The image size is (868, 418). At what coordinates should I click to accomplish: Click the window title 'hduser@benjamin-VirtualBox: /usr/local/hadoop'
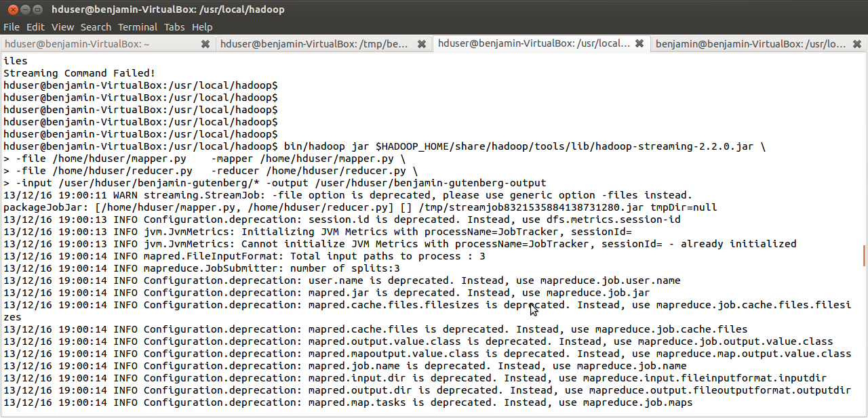pos(168,9)
